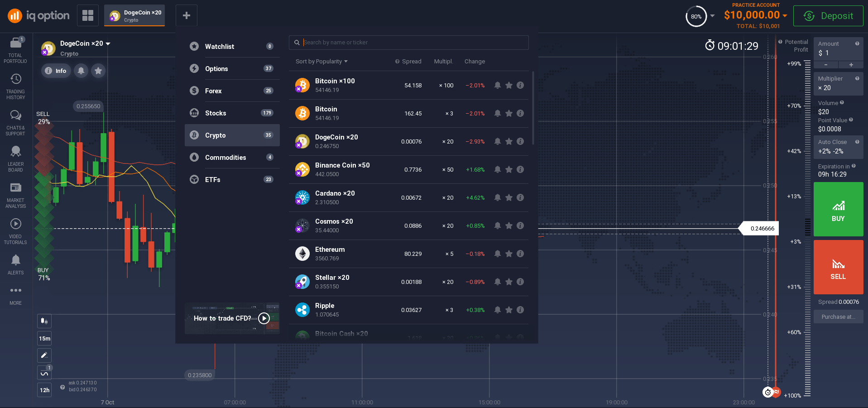Show info for Cosmos ×20 row
The image size is (868, 408).
coord(520,226)
